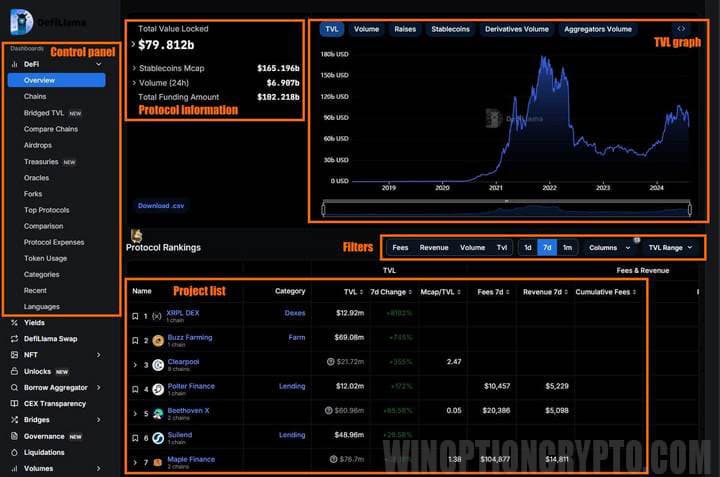Select the 1d change period tab

click(527, 247)
